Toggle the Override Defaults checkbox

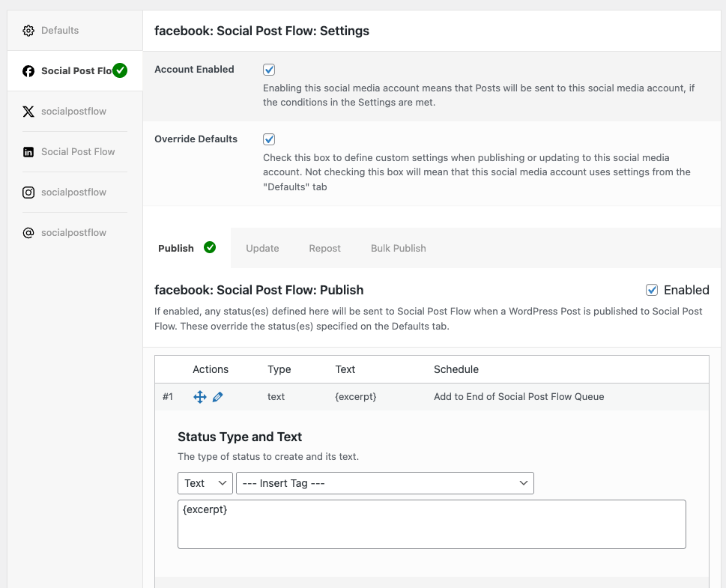pyautogui.click(x=269, y=139)
